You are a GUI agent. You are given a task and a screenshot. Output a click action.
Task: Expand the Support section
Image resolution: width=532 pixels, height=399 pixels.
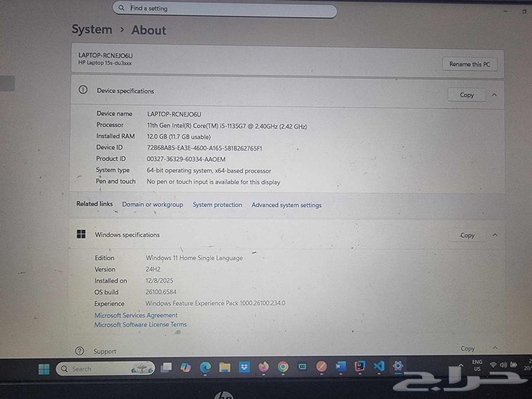(x=494, y=348)
